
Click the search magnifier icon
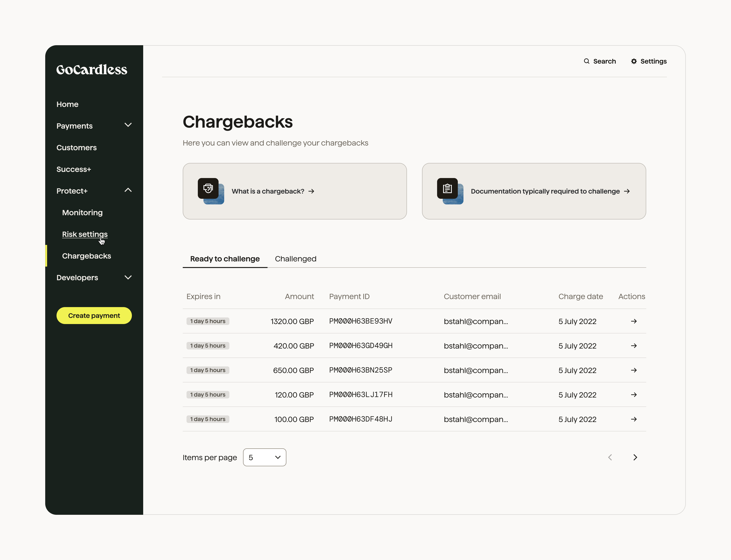[586, 61]
